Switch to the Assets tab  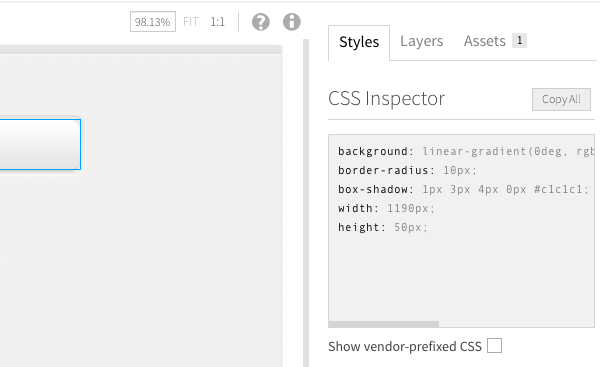click(484, 41)
